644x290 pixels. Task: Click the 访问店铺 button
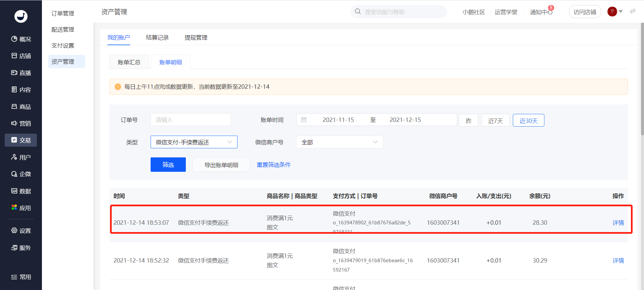click(x=585, y=12)
